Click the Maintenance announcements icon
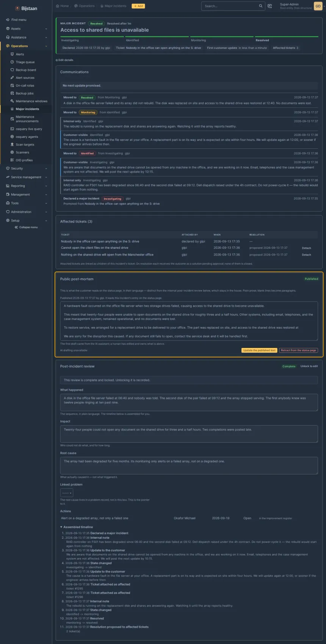326x644 pixels. 13,119
